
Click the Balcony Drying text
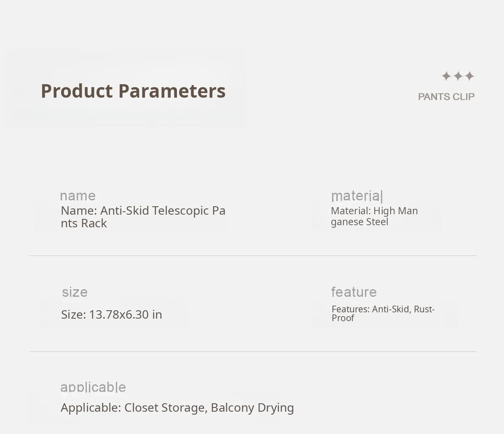pos(252,407)
